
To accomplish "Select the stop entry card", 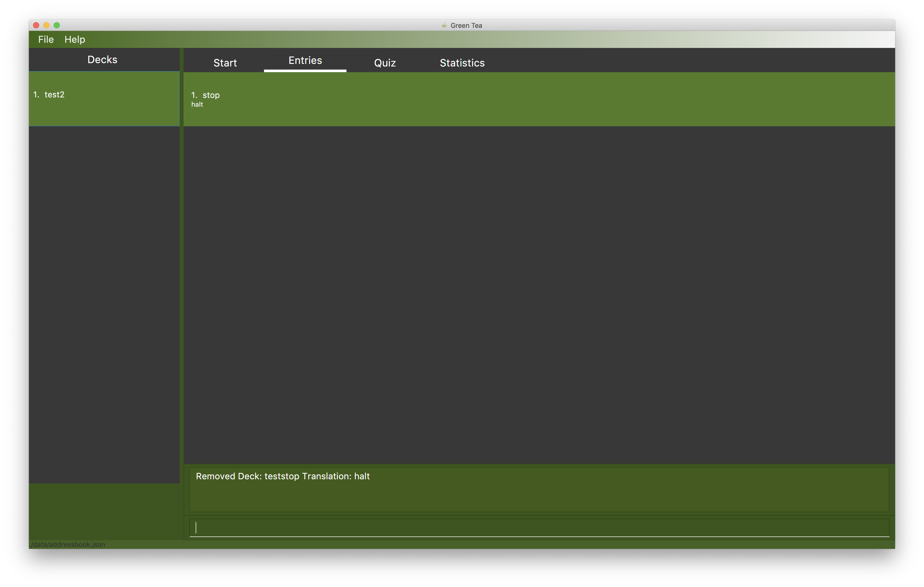I will click(211, 95).
